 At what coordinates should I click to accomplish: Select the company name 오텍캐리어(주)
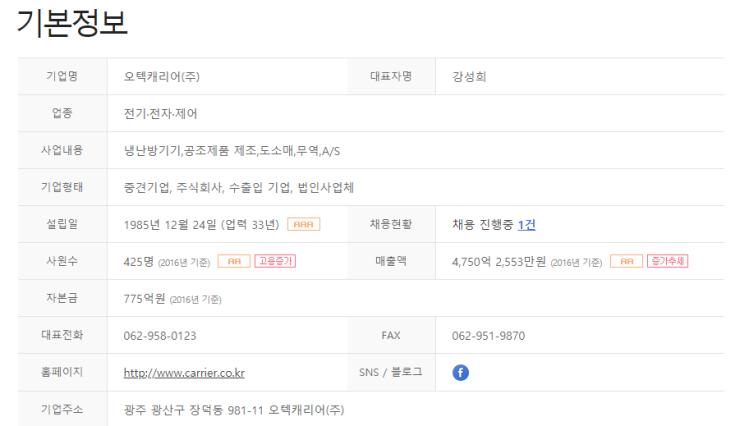161,76
